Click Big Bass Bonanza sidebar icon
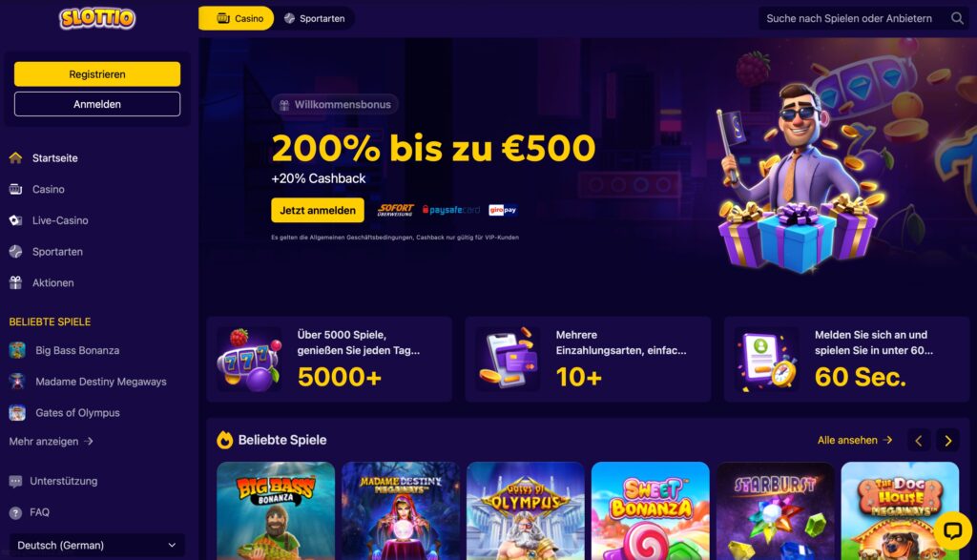The width and height of the screenshot is (977, 560). point(17,350)
